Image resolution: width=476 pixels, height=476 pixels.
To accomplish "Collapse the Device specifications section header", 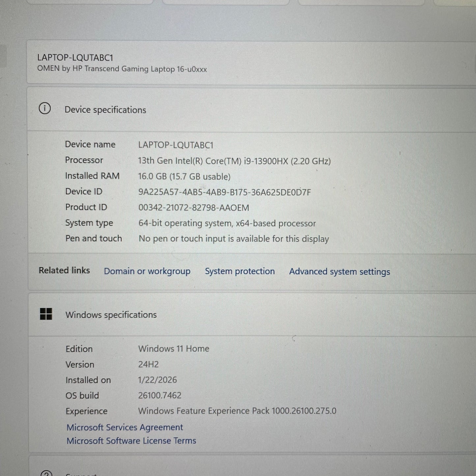I will click(x=250, y=110).
